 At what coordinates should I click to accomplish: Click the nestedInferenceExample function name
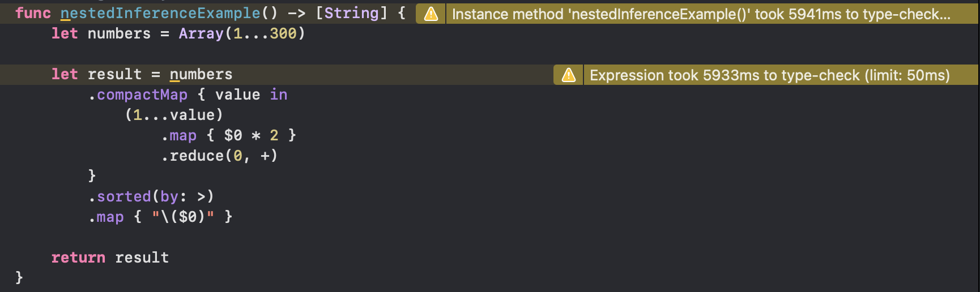(160, 13)
